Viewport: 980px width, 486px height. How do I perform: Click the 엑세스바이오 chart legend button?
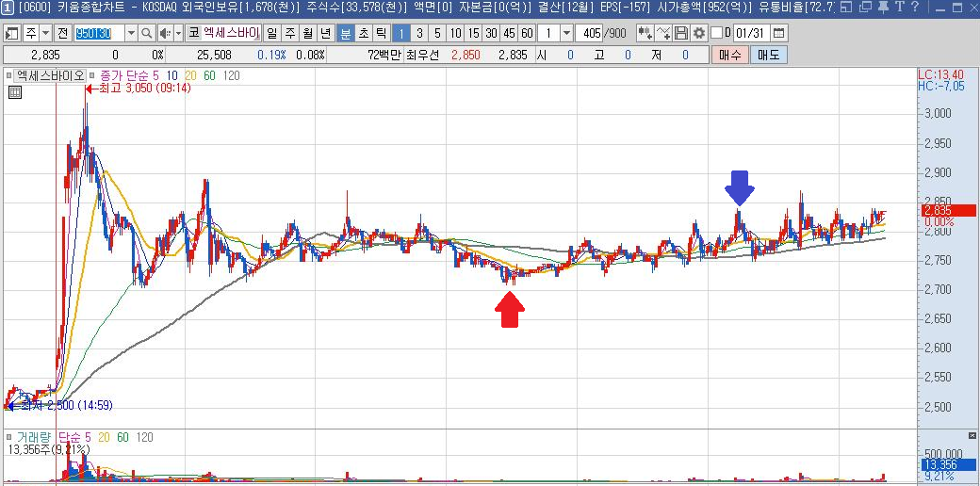(x=50, y=76)
